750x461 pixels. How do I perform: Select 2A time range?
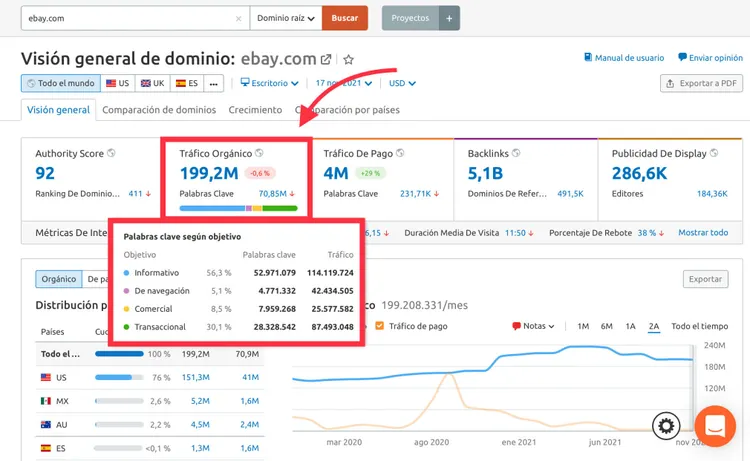654,326
